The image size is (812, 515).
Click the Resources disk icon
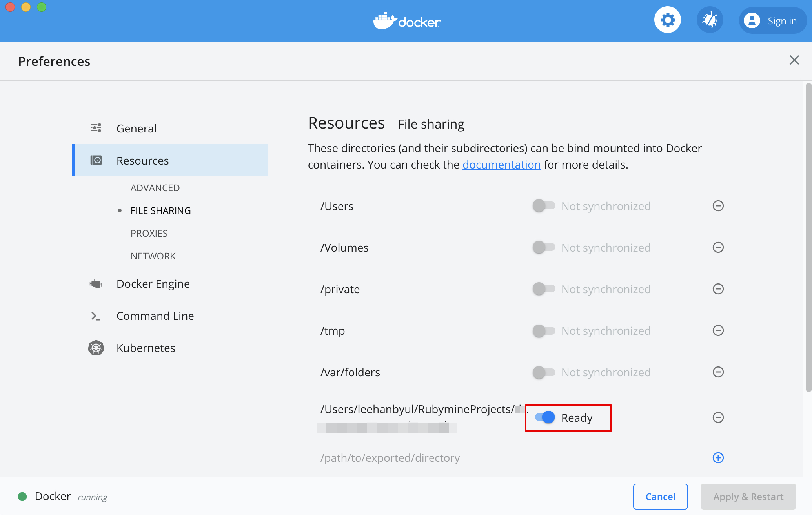(x=96, y=160)
